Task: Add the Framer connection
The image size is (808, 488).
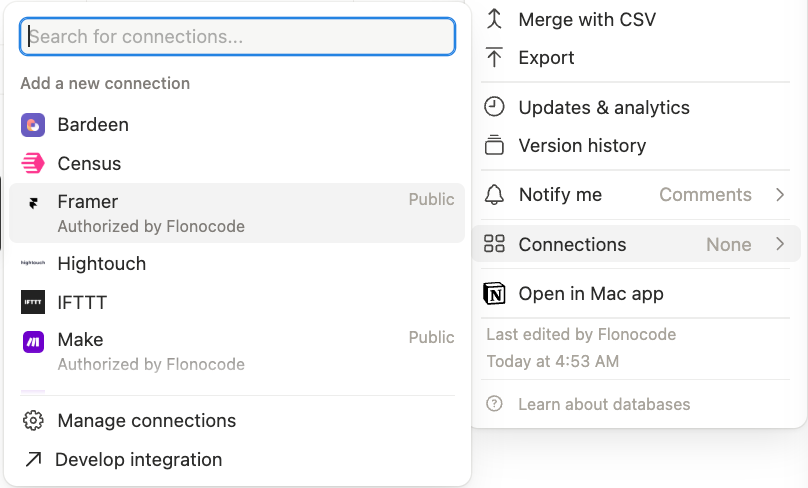Action: (x=237, y=213)
